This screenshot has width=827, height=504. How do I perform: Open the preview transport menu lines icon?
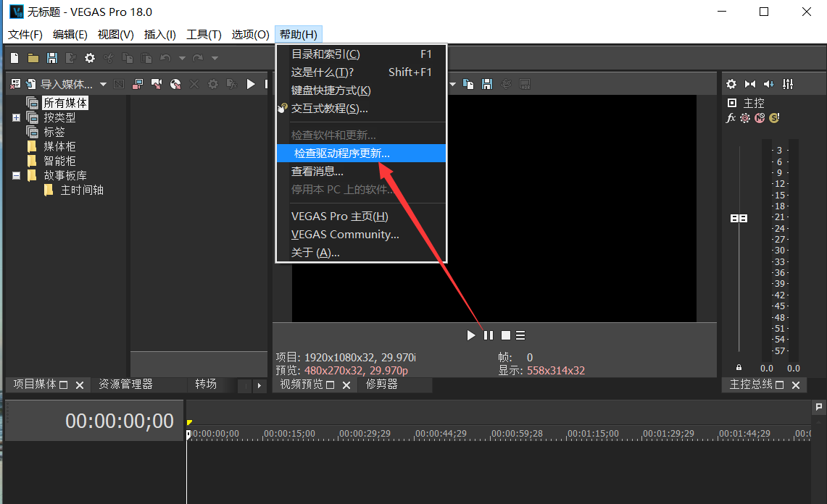point(520,335)
